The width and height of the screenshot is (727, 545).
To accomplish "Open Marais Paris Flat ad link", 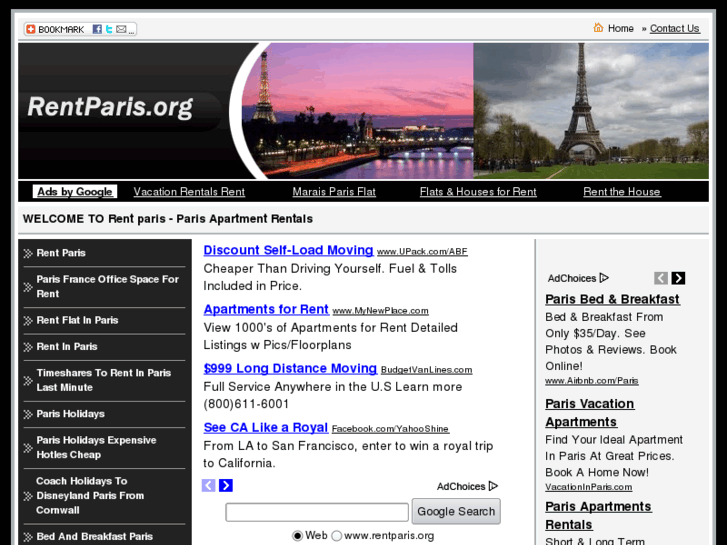I will (334, 192).
